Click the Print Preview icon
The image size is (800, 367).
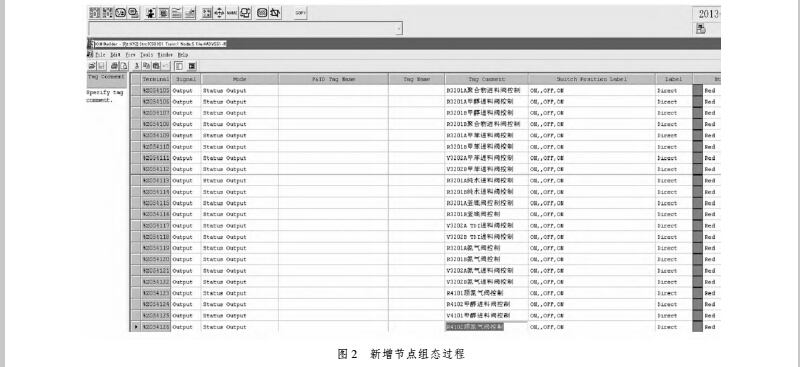(x=123, y=66)
